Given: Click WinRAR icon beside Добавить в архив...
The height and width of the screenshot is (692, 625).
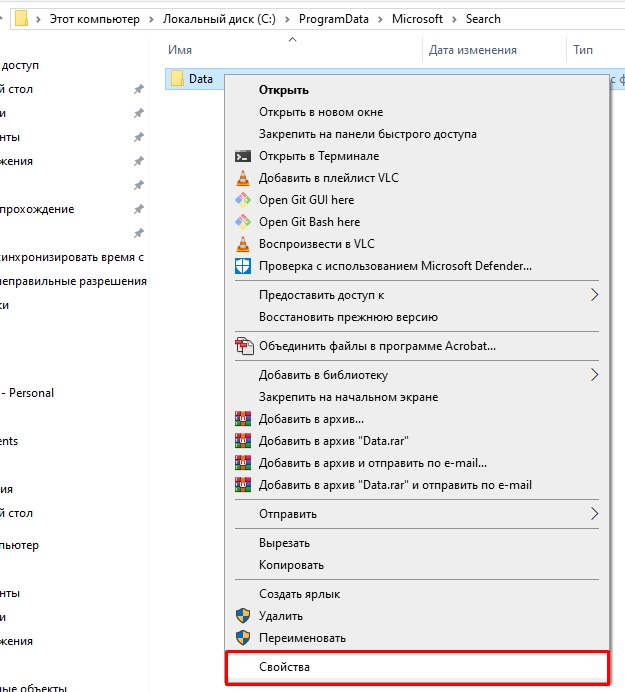Looking at the screenshot, I should tap(242, 419).
